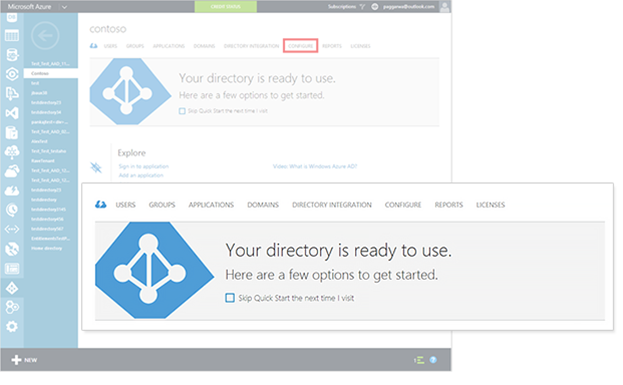Click the Quick Start cloud icon left of USERS
This screenshot has height=385, width=623.
point(93,46)
